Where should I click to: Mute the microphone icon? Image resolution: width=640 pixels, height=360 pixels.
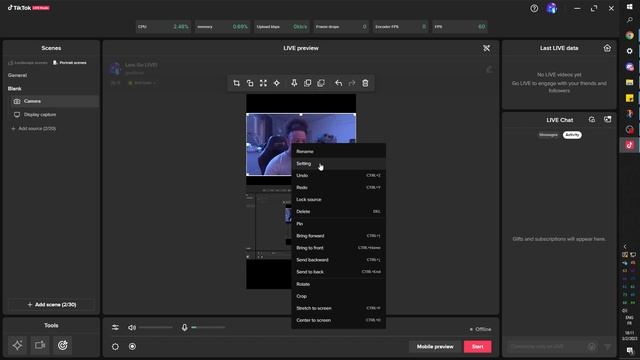tap(184, 327)
